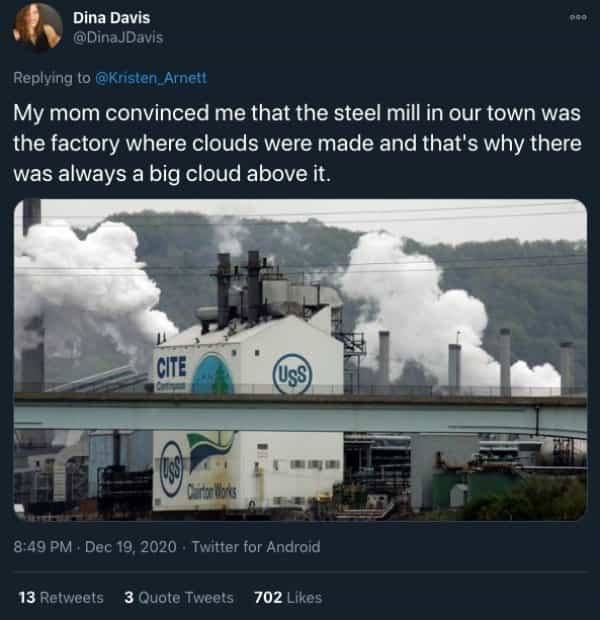Screen dimensions: 600x620
Task: Click the tree emblem beside the CITE sign
Action: tap(213, 374)
